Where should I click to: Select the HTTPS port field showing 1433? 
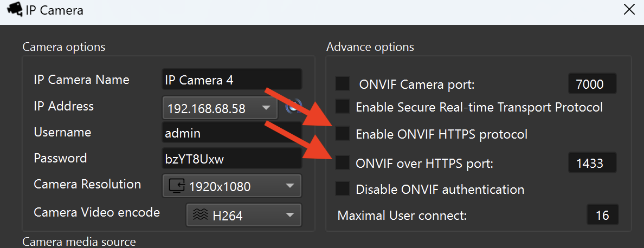tap(593, 163)
